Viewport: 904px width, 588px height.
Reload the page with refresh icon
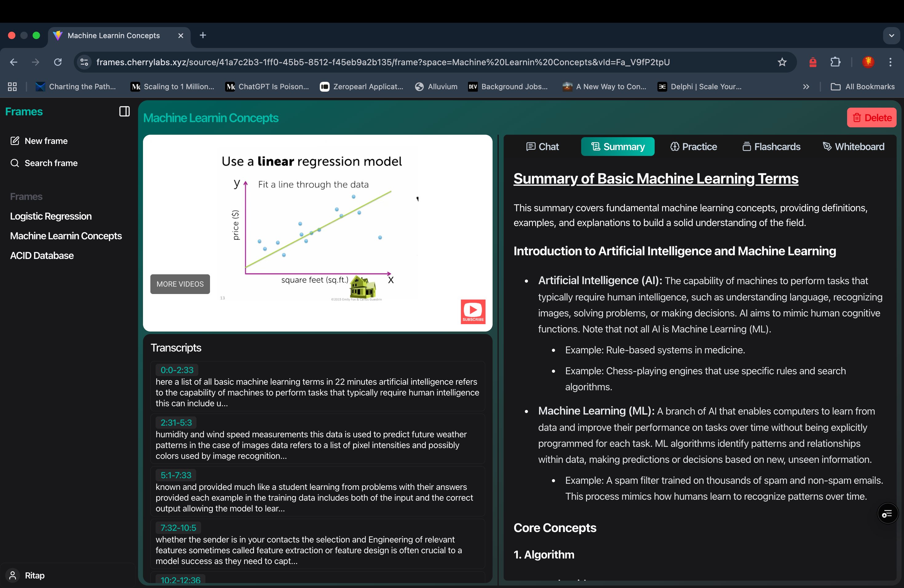pos(58,62)
